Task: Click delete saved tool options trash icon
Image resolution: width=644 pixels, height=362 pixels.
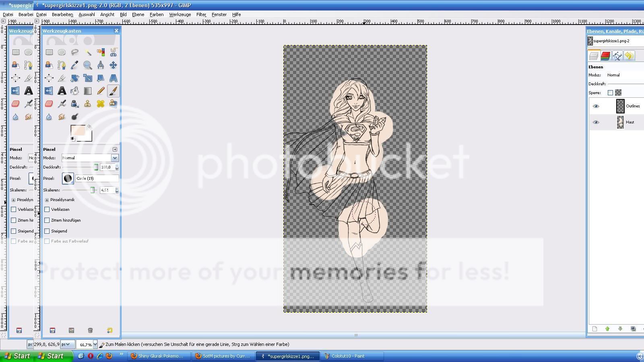Action: tap(90, 330)
